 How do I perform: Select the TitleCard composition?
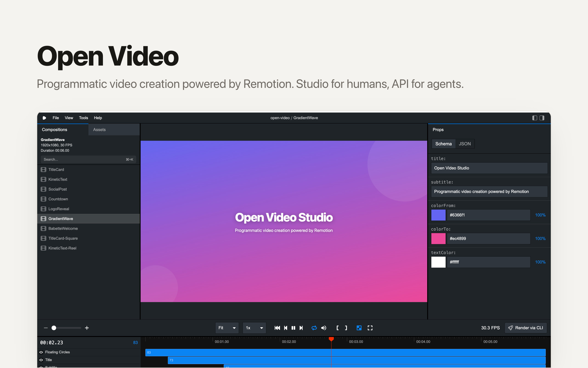88,170
